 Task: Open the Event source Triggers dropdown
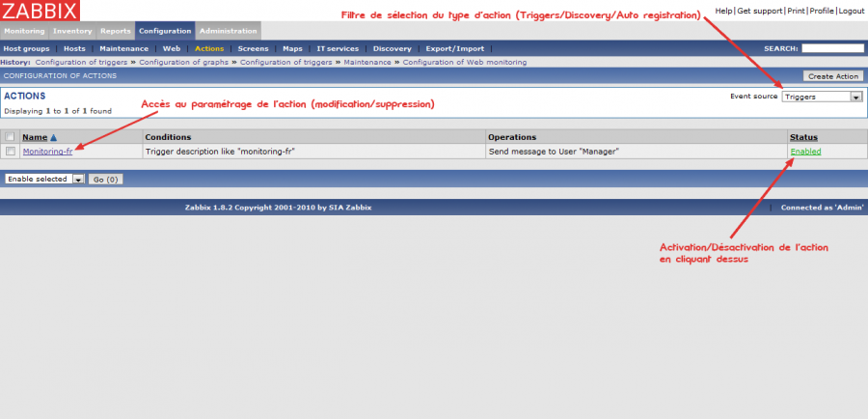[x=823, y=97]
